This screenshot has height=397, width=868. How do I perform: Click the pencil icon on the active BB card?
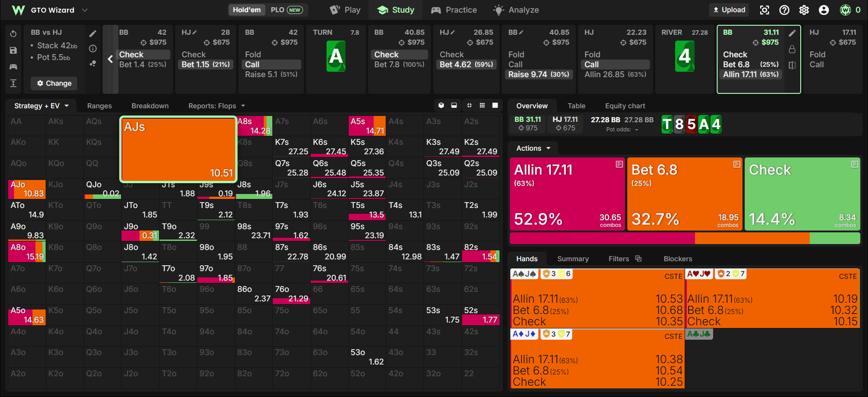[792, 33]
